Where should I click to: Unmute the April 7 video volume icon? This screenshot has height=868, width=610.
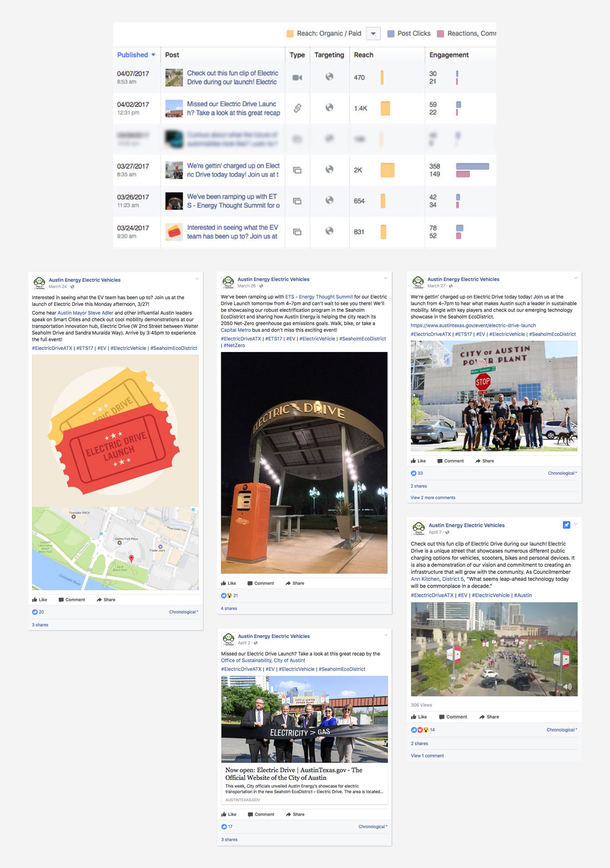pos(567,687)
